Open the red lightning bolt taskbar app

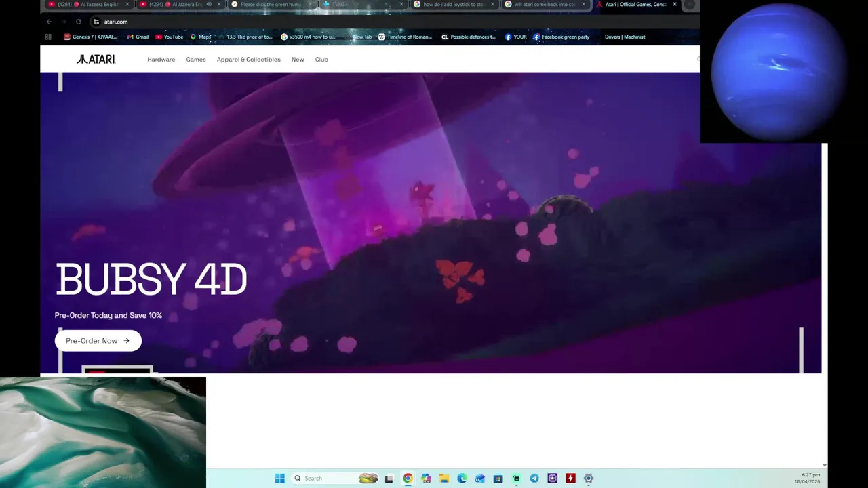570,479
